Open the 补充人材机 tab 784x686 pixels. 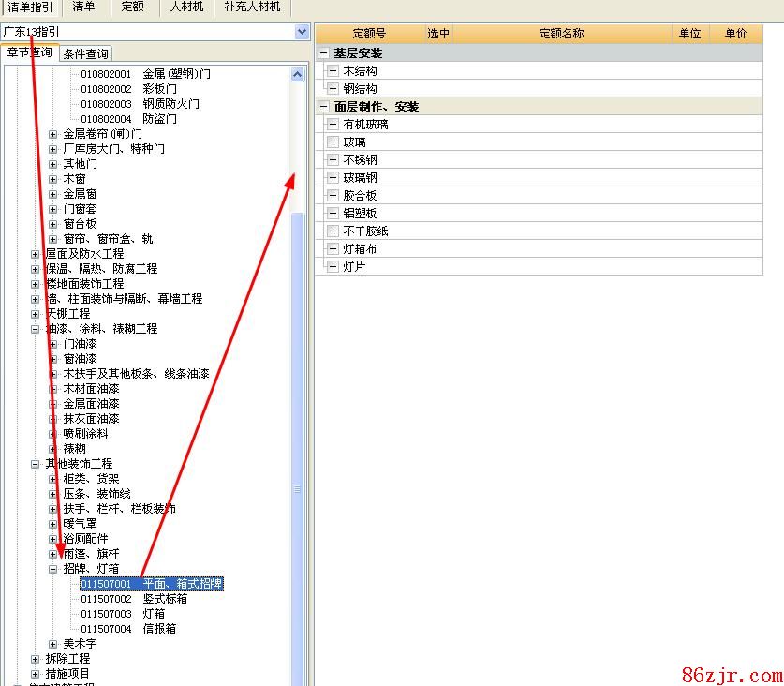[252, 7]
